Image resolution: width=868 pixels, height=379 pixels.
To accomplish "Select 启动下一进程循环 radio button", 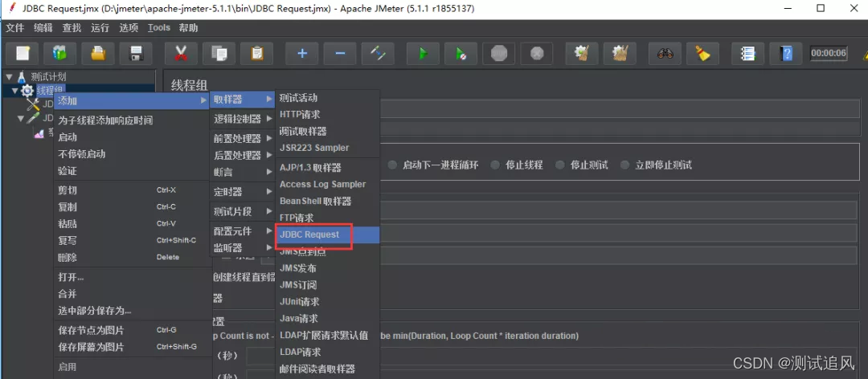I will [x=392, y=165].
